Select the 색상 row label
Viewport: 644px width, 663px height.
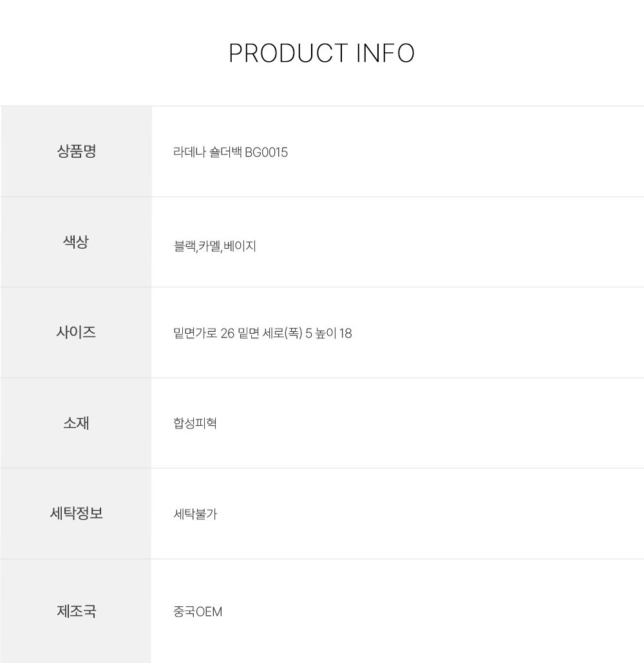[x=76, y=242]
